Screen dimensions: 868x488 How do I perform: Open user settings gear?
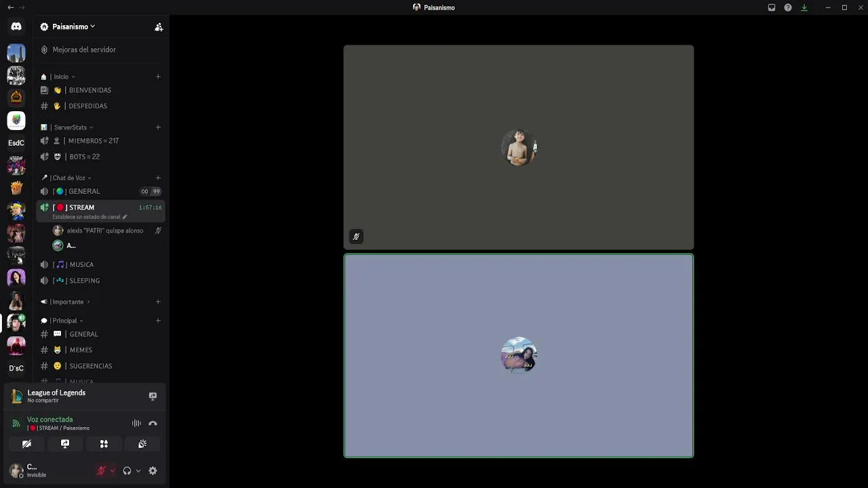click(153, 471)
